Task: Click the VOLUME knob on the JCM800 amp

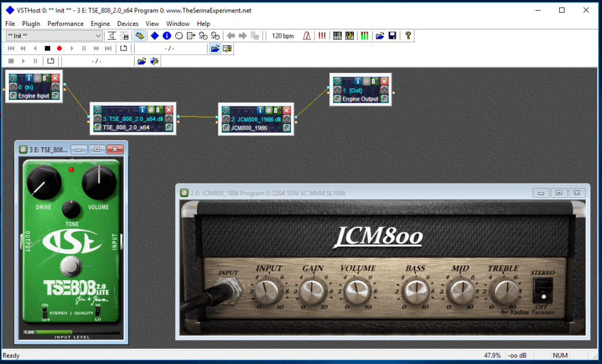Action: (356, 292)
